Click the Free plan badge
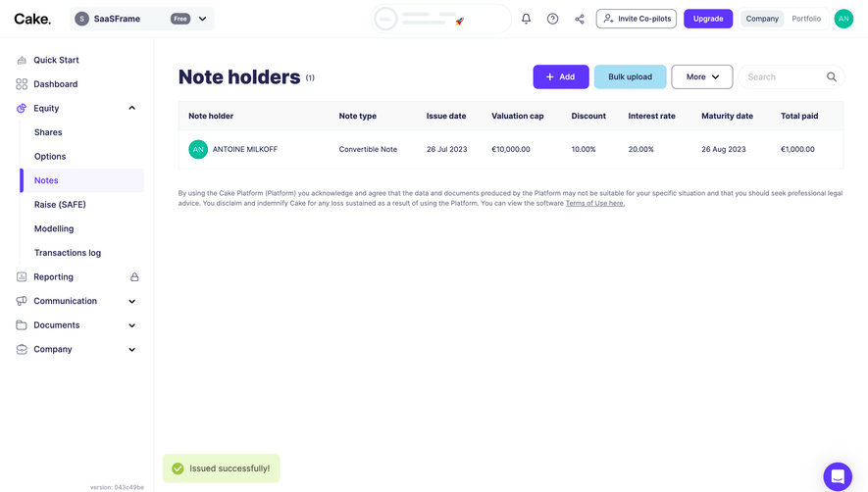 pos(180,19)
